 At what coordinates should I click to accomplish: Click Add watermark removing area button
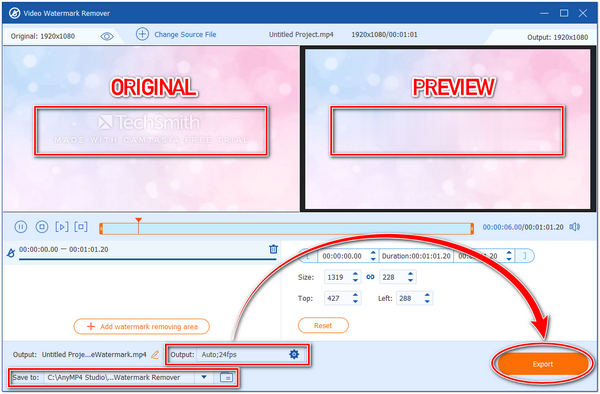[x=142, y=326]
